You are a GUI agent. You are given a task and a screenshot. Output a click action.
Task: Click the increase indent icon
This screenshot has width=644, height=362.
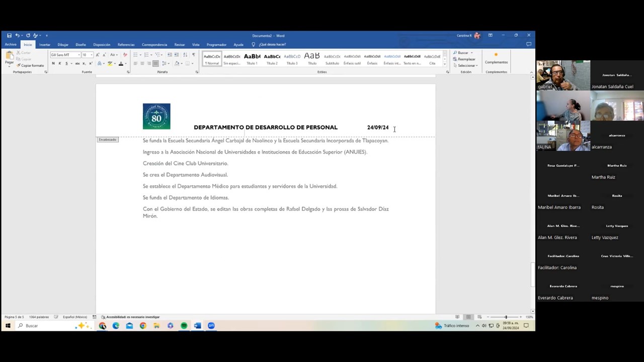click(x=177, y=55)
